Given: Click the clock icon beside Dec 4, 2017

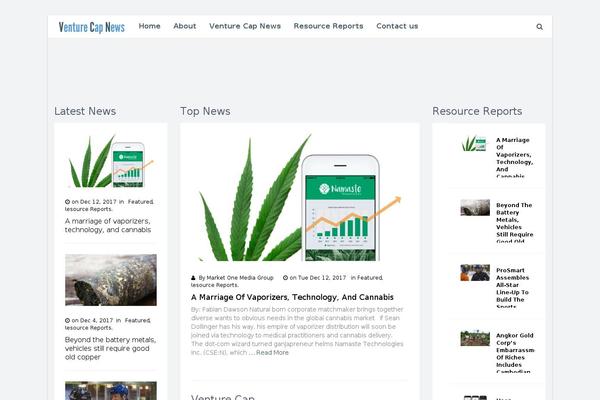Looking at the screenshot, I should [x=67, y=320].
